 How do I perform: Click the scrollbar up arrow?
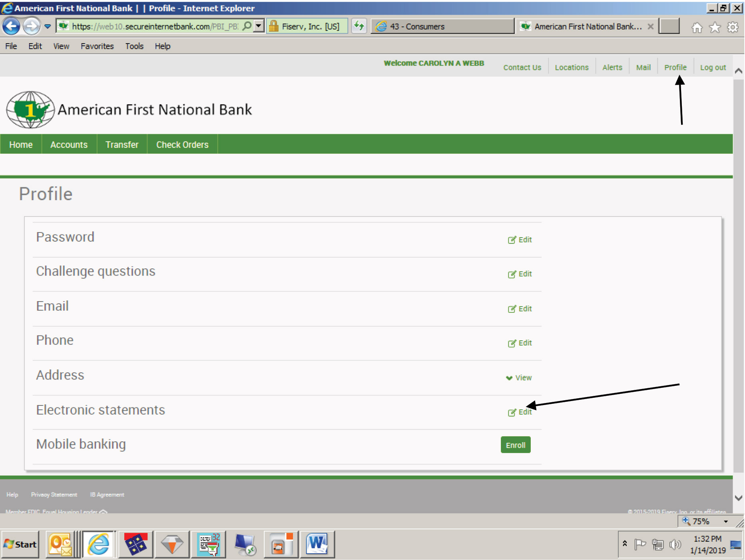pyautogui.click(x=739, y=71)
